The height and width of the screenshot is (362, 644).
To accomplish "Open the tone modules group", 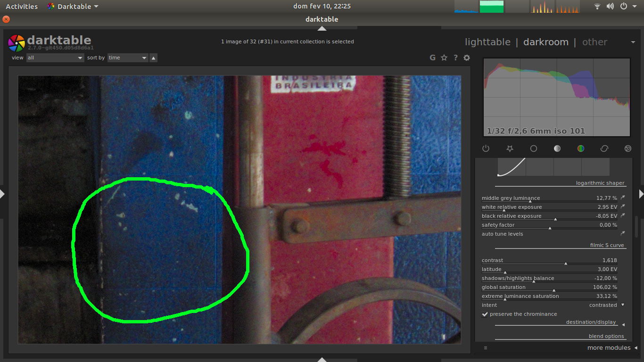I will pyautogui.click(x=557, y=148).
